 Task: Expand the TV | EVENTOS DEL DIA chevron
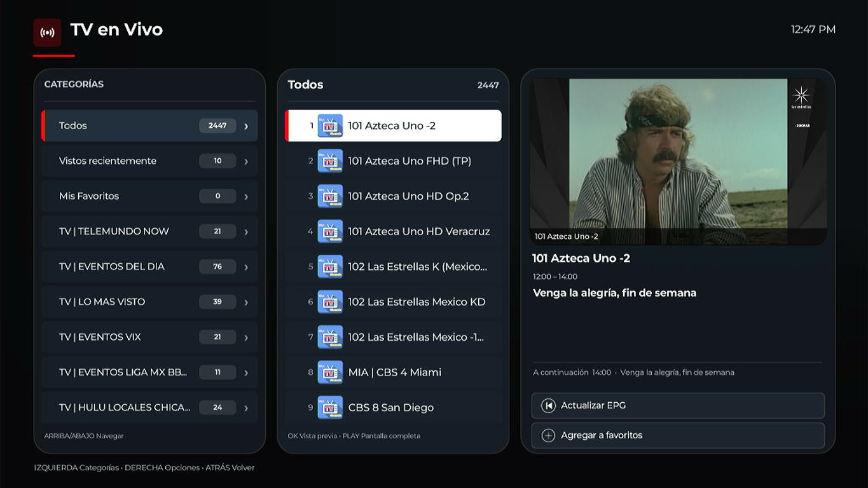pos(246,267)
